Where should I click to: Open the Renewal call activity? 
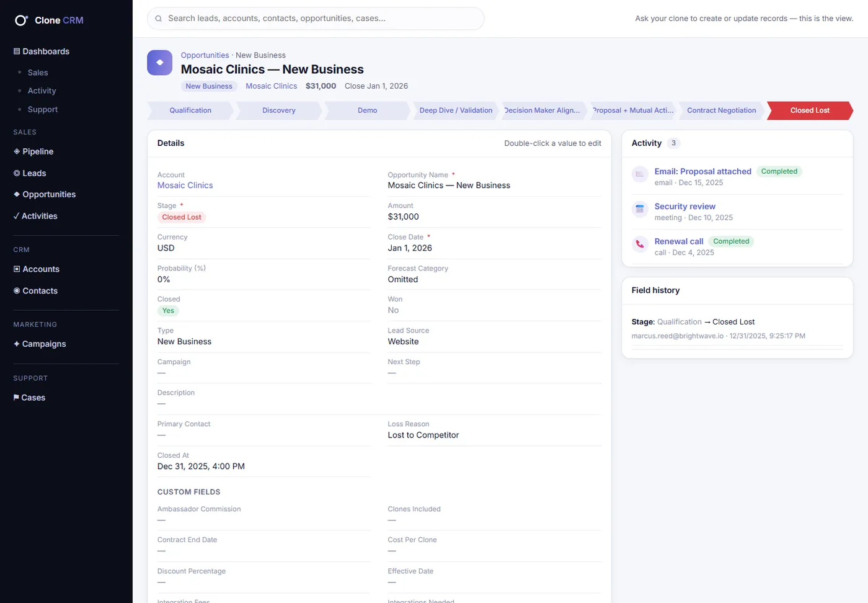click(x=679, y=241)
